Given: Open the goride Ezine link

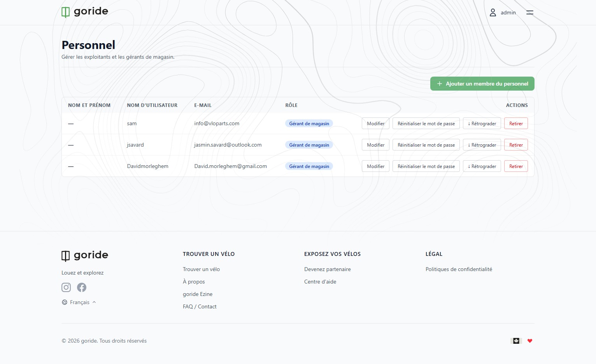Looking at the screenshot, I should pyautogui.click(x=198, y=294).
